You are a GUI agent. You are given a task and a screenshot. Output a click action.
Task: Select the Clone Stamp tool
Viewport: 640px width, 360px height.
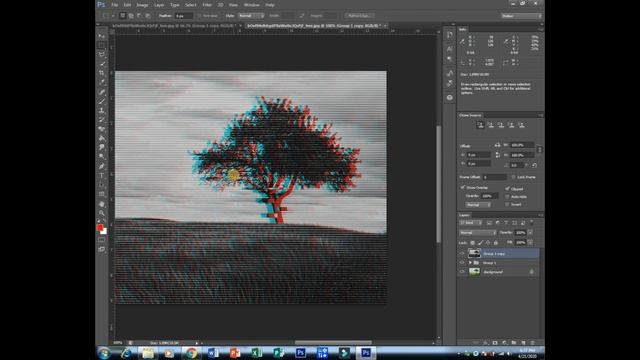101,111
